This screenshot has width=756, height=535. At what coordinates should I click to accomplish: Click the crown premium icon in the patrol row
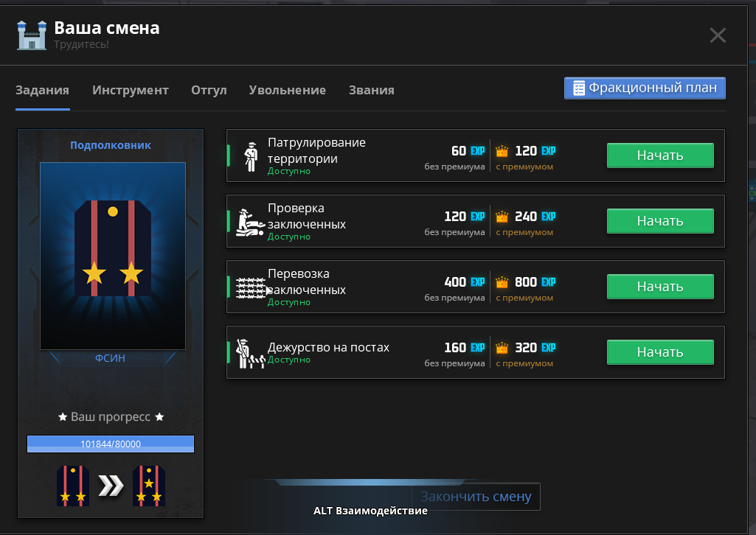(502, 152)
